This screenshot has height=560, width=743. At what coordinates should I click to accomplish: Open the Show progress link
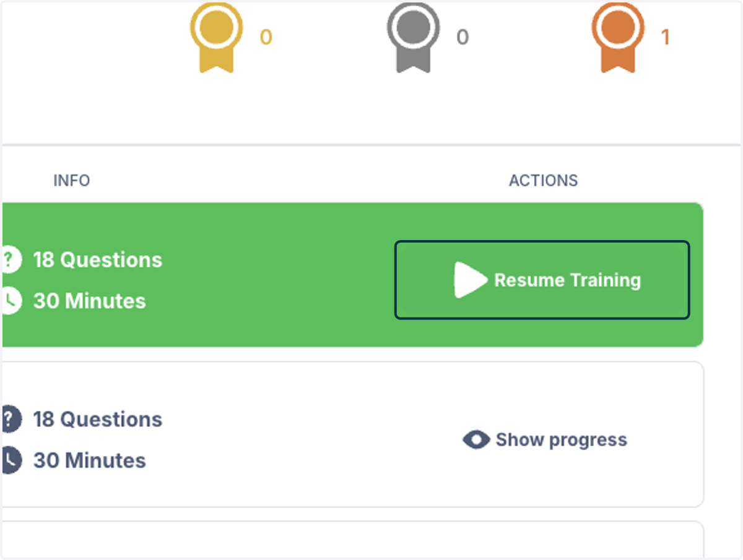[545, 439]
